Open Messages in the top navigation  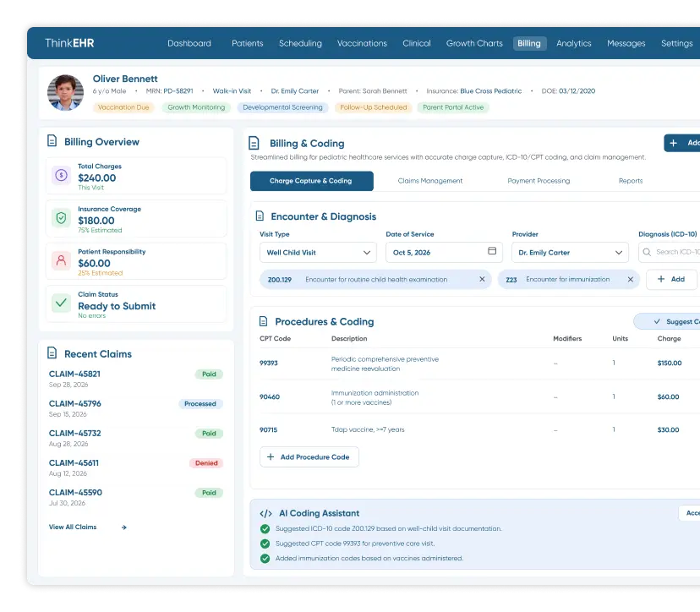626,43
